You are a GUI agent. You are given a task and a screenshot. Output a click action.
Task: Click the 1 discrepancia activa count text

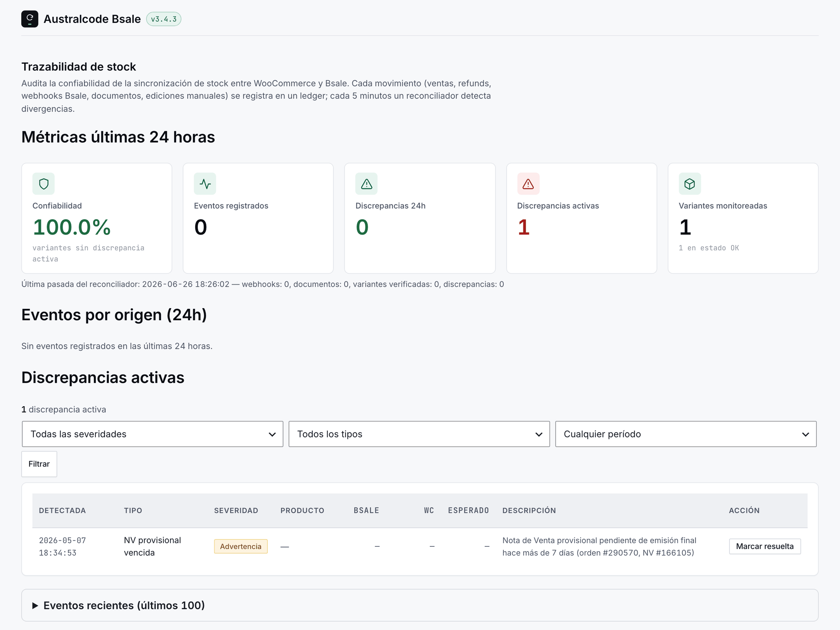click(64, 410)
